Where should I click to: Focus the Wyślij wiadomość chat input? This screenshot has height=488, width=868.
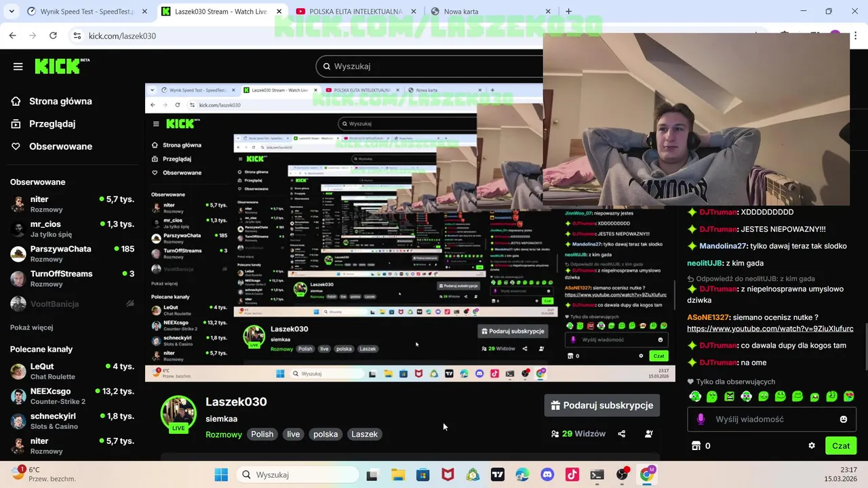(x=772, y=420)
